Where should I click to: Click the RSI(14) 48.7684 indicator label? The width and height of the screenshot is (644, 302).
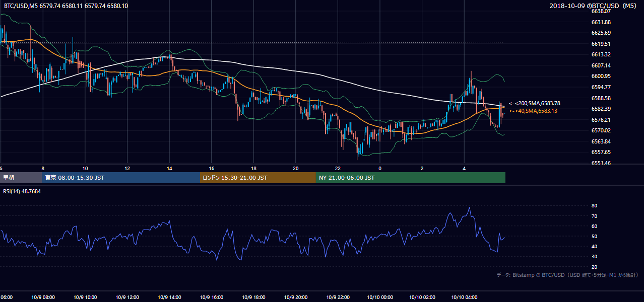(22, 191)
